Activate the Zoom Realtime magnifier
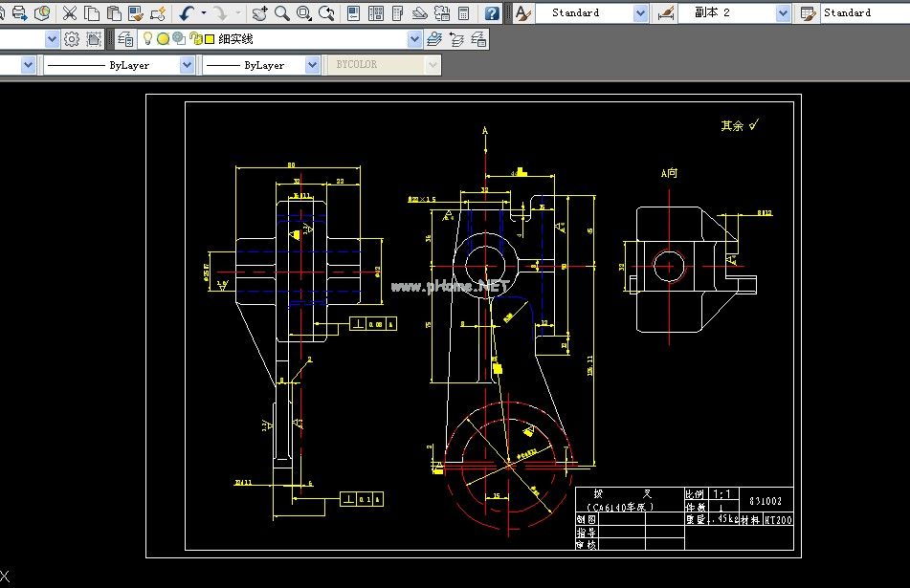Image resolution: width=910 pixels, height=588 pixels. [x=282, y=13]
